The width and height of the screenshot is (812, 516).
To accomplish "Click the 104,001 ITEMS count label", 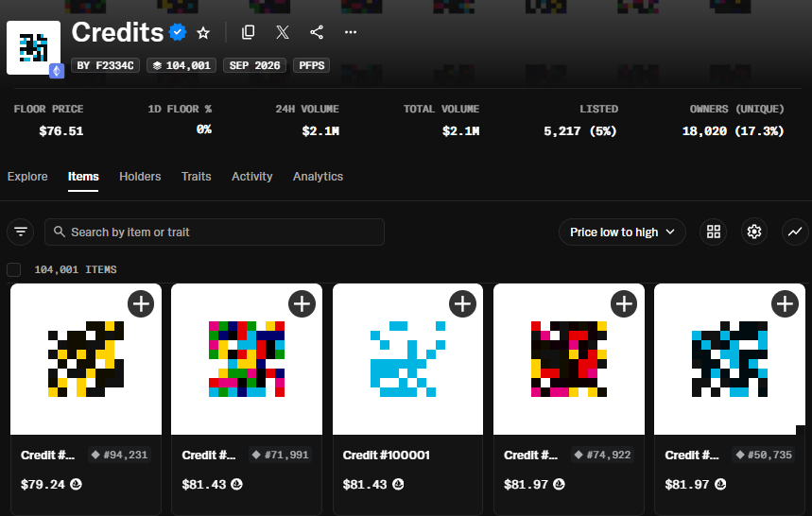I will pos(76,269).
